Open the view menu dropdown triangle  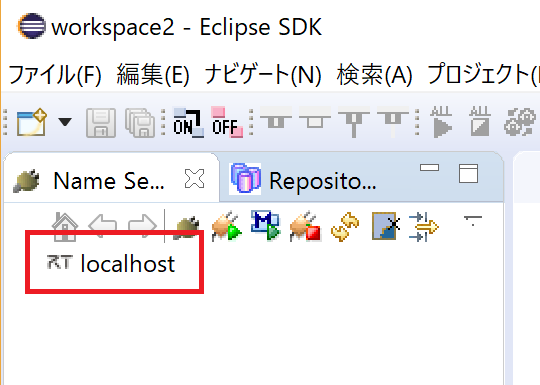[x=473, y=220]
